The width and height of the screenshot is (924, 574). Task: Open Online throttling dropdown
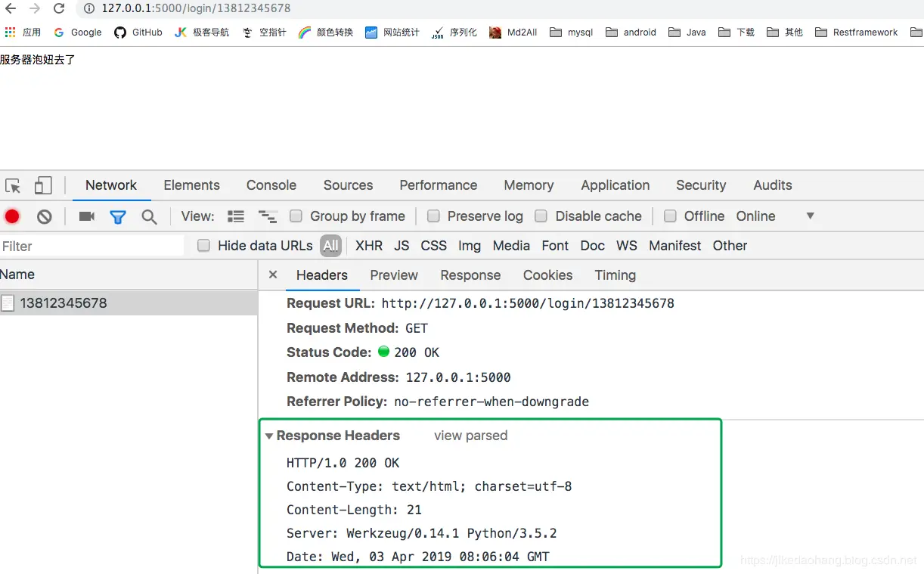click(776, 216)
